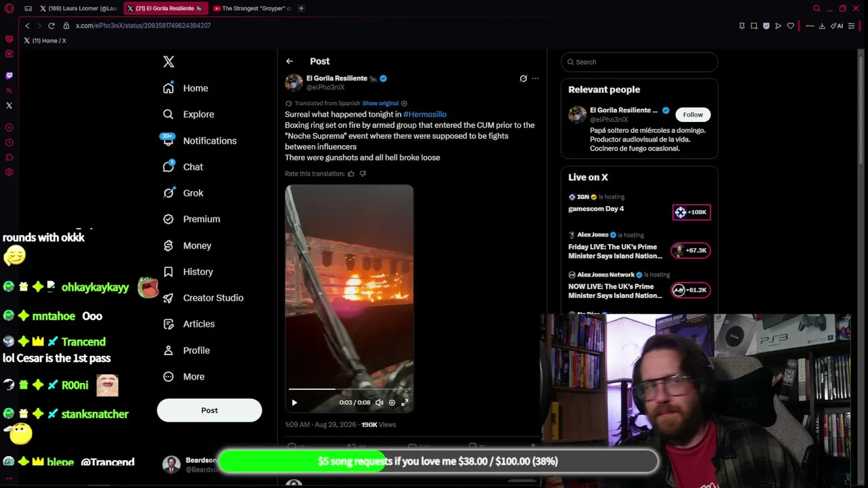868x488 pixels.
Task: Open a new browser tab
Action: (x=301, y=8)
